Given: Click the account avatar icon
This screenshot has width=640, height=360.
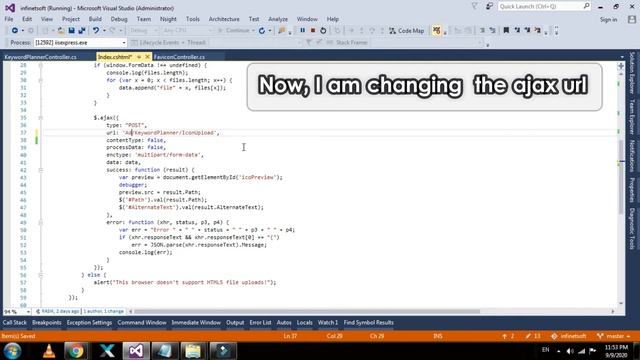Looking at the screenshot, I should coord(632,19).
